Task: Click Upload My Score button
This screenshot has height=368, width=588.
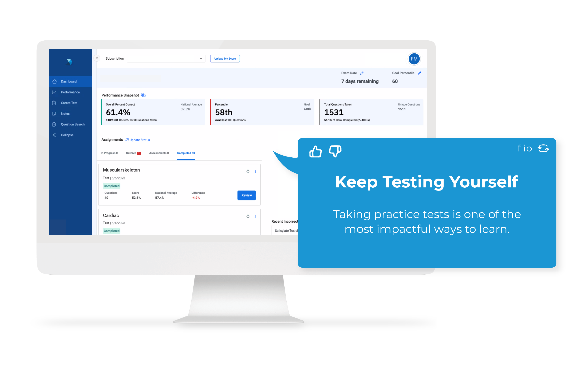Action: coord(225,59)
